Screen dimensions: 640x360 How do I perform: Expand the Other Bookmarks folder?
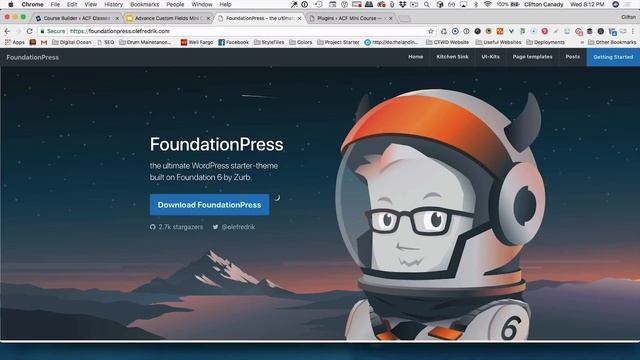[x=612, y=42]
